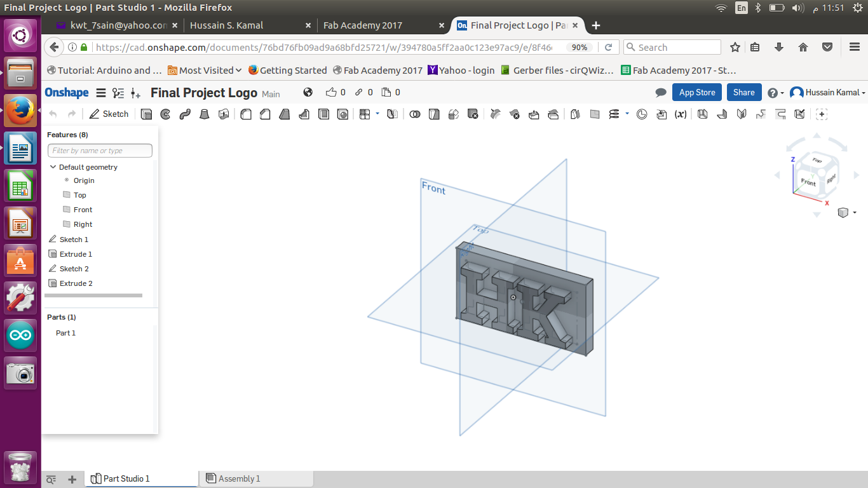Select Part 1 in the Parts list
This screenshot has height=488, width=868.
[x=65, y=333]
